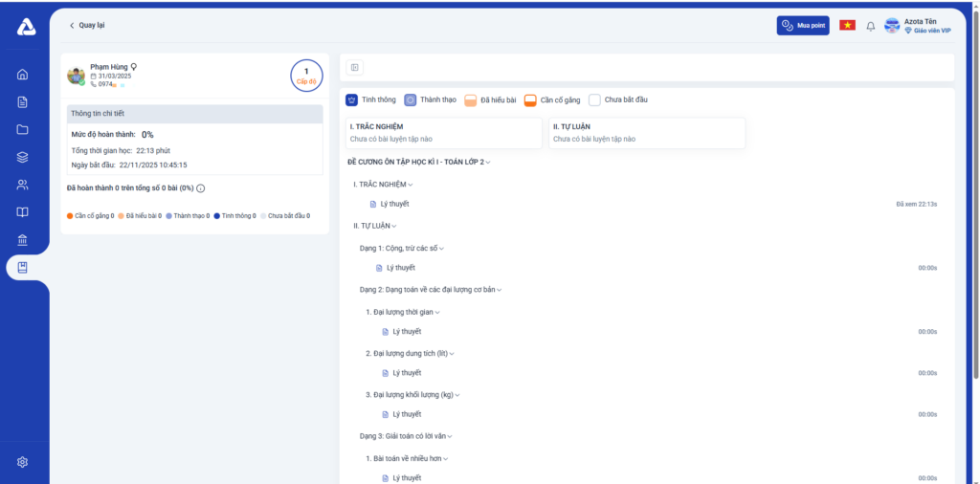The height and width of the screenshot is (484, 980).
Task: Go back using the Quay lại link
Action: pyautogui.click(x=87, y=26)
